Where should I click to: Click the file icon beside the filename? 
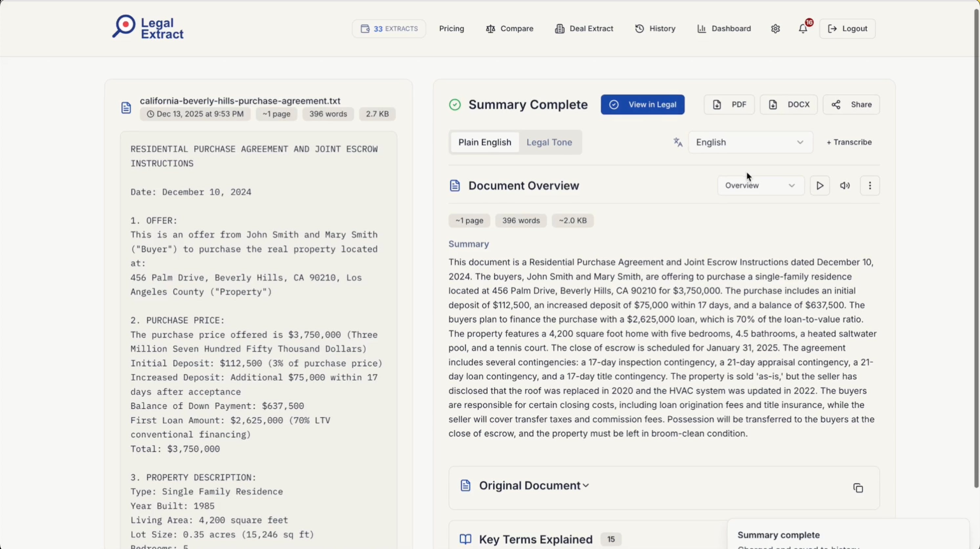pos(126,108)
